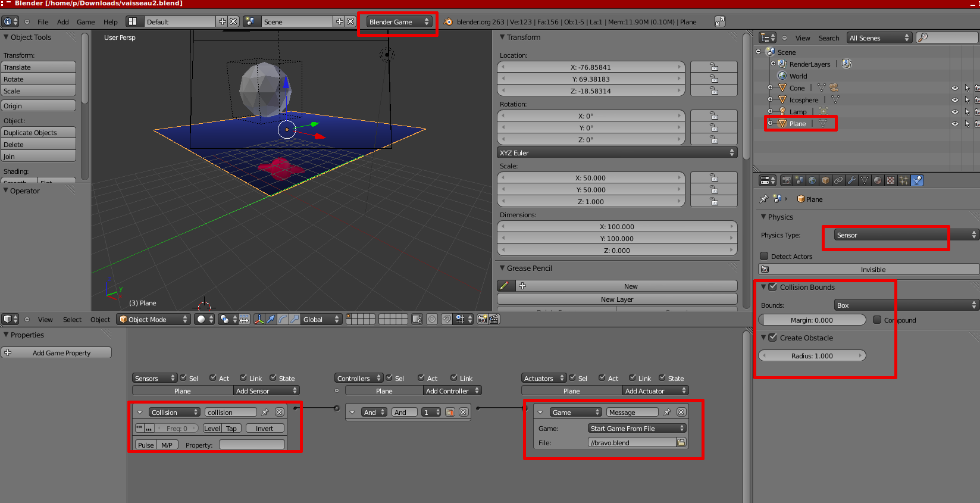The height and width of the screenshot is (503, 980).
Task: Open the Render properties tab
Action: (786, 180)
